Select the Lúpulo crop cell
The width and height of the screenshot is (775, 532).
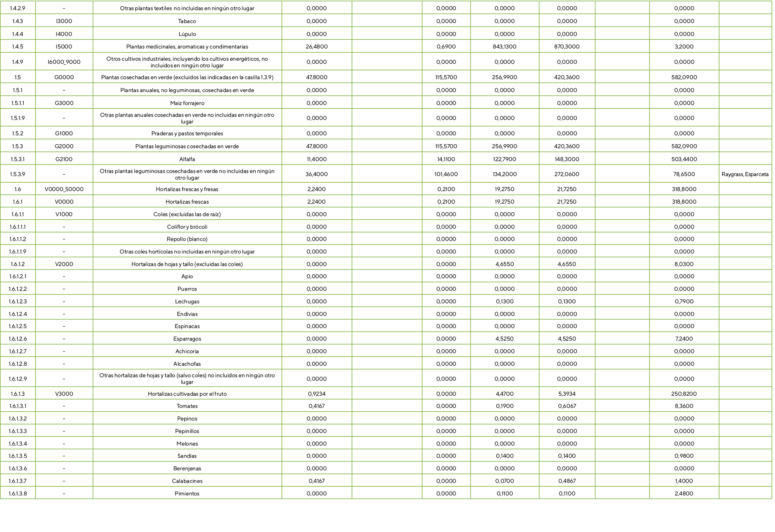[x=187, y=34]
